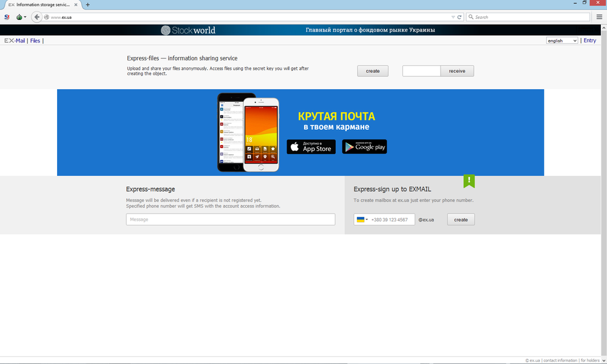Focus the Express-message Message text field
Viewport: 607px width, 364px height.
point(230,220)
